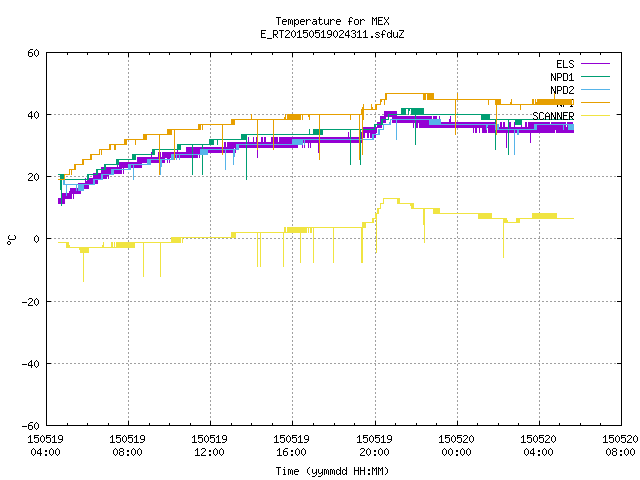Click the y-axis tick label 60
Screen dimensions: 640x480
[33, 53]
